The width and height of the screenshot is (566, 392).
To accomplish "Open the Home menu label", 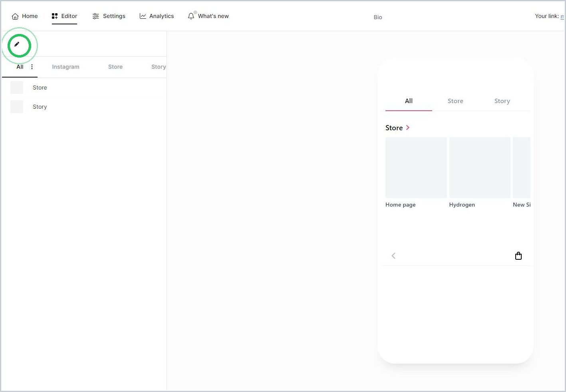I will pos(30,16).
